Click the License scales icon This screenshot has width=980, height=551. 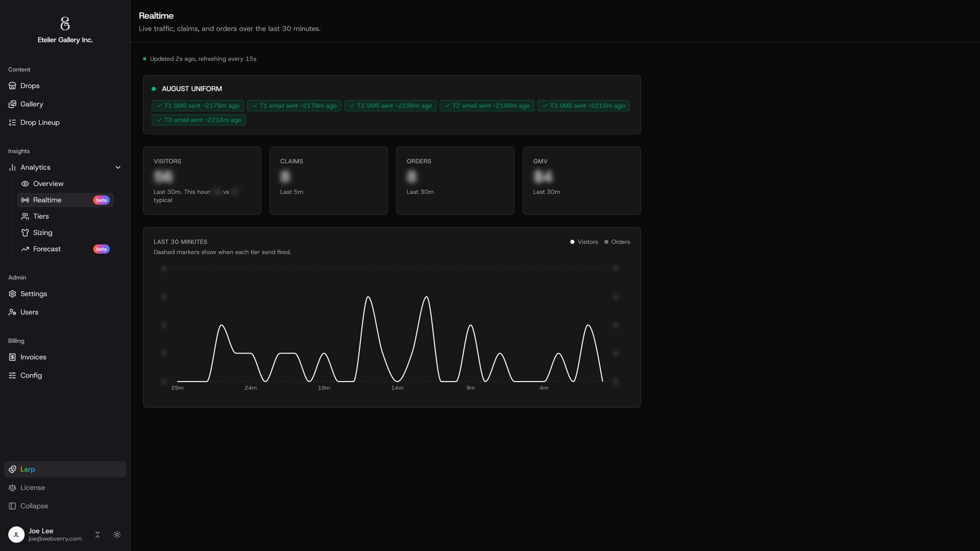(12, 488)
